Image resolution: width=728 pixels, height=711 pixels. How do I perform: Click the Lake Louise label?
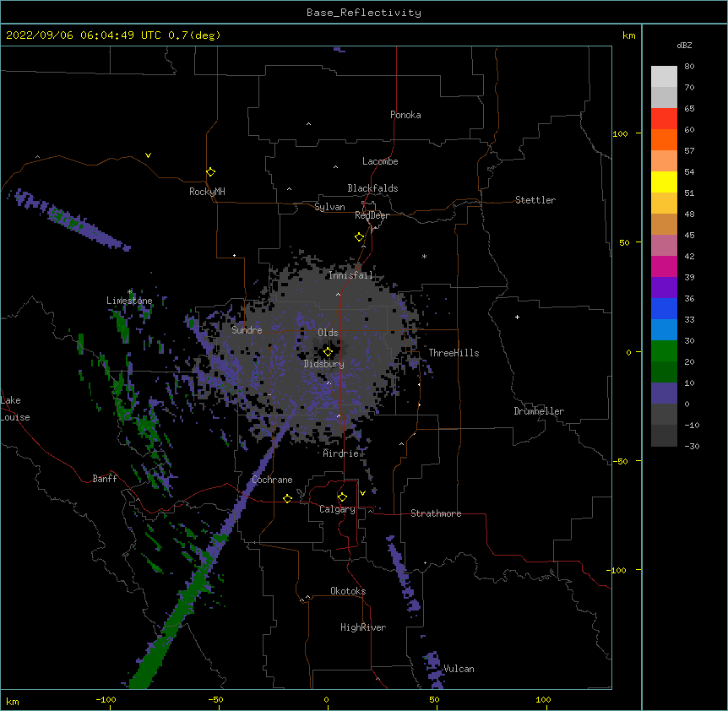tap(15, 409)
